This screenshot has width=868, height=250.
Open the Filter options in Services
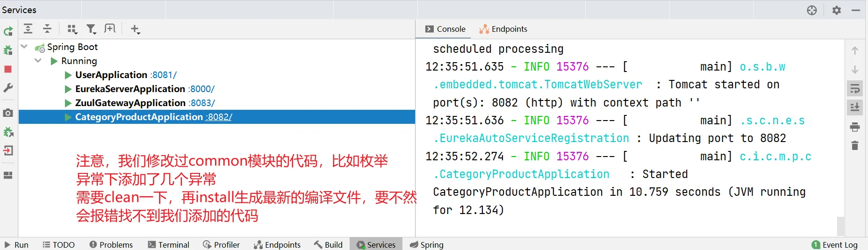point(91,29)
